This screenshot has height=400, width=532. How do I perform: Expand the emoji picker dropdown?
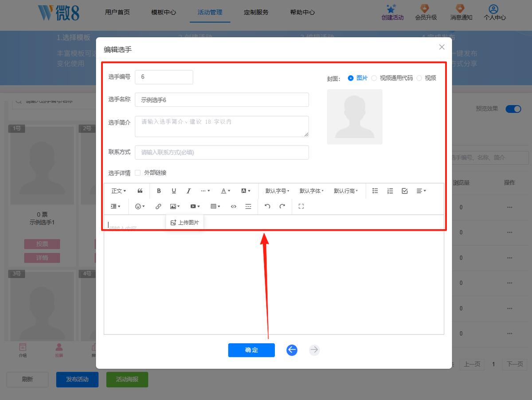coord(140,206)
